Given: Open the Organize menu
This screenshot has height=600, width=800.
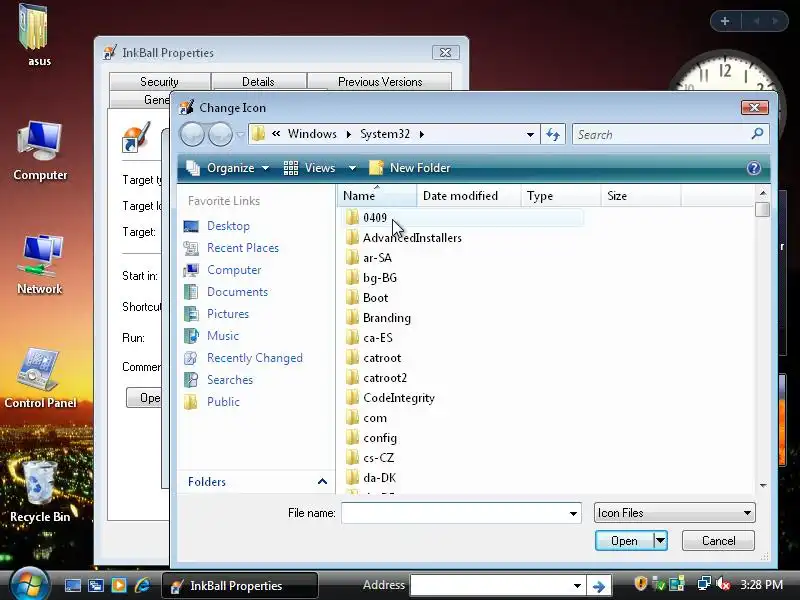Looking at the screenshot, I should click(228, 168).
